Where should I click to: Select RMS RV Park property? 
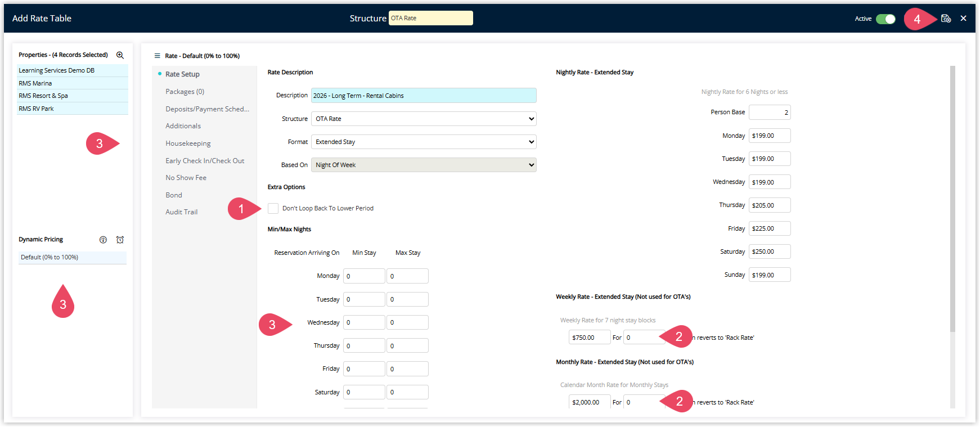point(73,109)
